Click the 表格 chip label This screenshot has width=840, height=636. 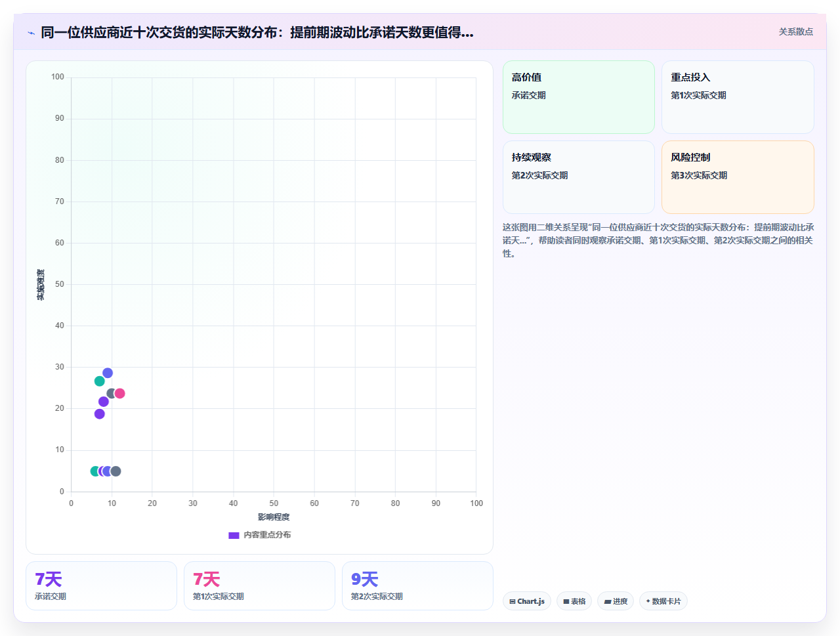point(578,601)
